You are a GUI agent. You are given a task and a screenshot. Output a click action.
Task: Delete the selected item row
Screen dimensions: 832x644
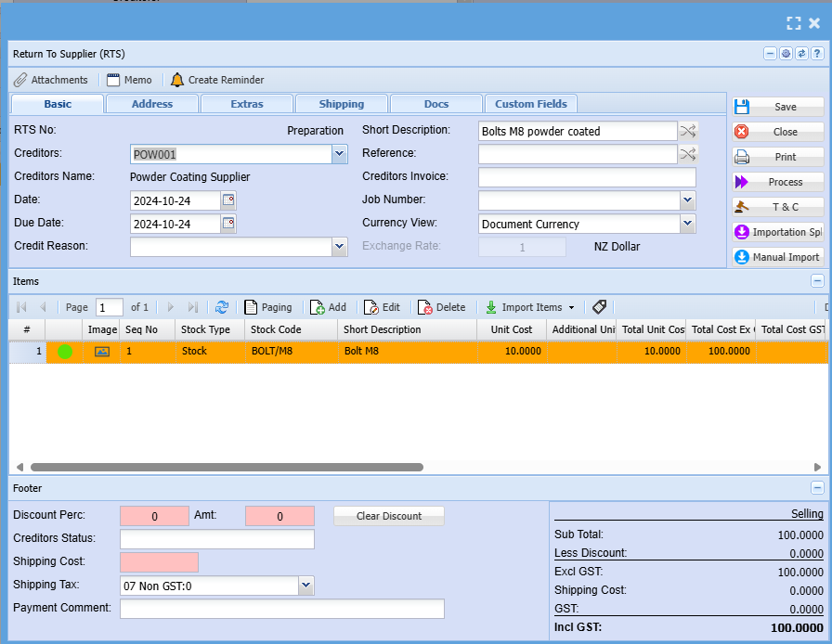441,307
